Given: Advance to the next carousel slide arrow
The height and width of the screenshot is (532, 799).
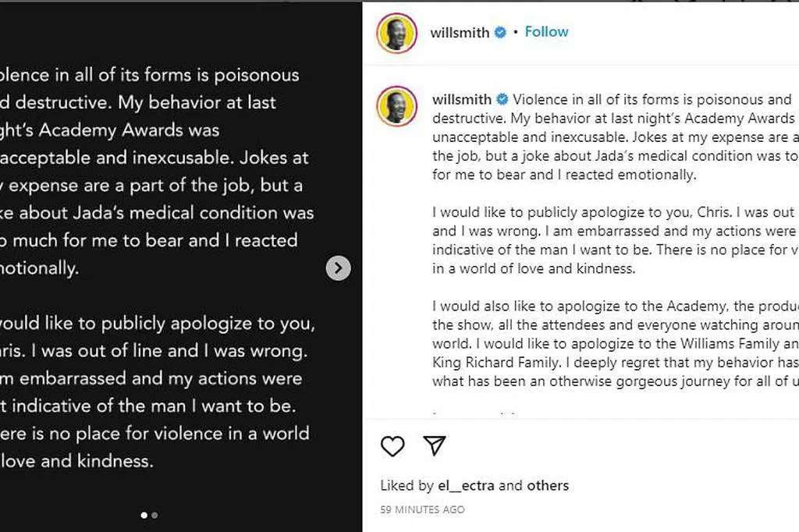Looking at the screenshot, I should 338,268.
